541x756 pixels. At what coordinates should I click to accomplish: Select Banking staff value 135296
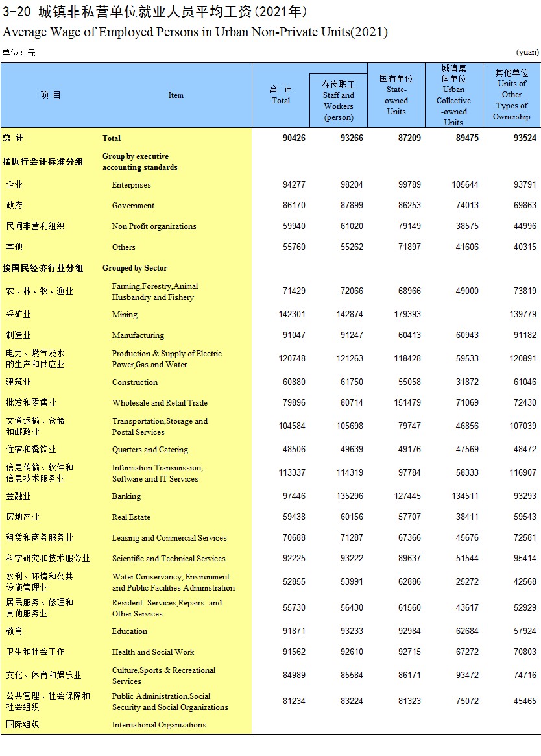pyautogui.click(x=350, y=496)
